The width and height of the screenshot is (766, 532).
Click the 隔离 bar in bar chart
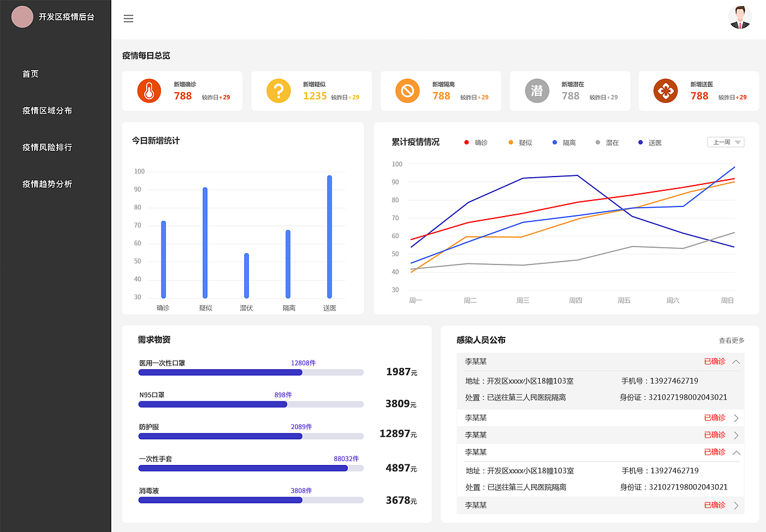point(288,264)
